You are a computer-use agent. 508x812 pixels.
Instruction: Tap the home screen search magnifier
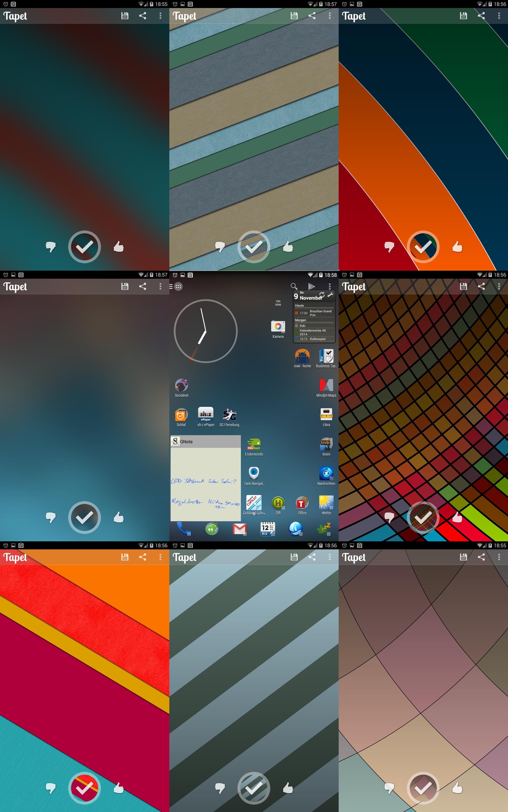click(x=294, y=286)
